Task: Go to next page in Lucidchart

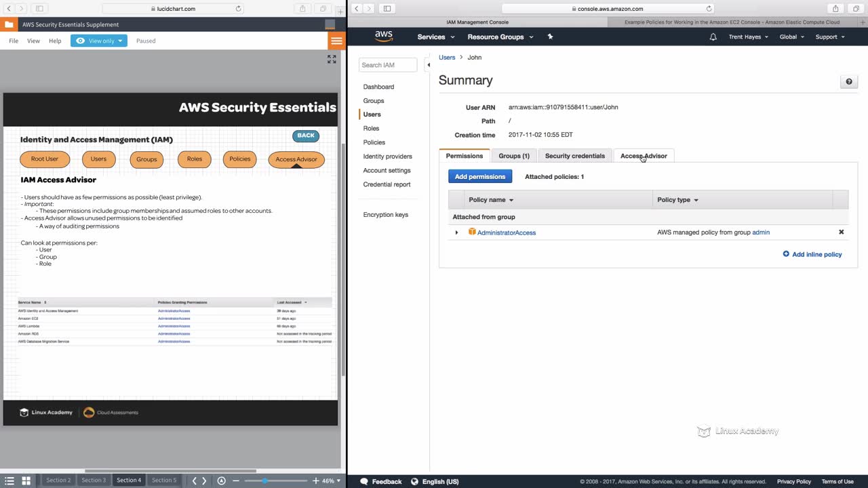Action: pyautogui.click(x=204, y=481)
